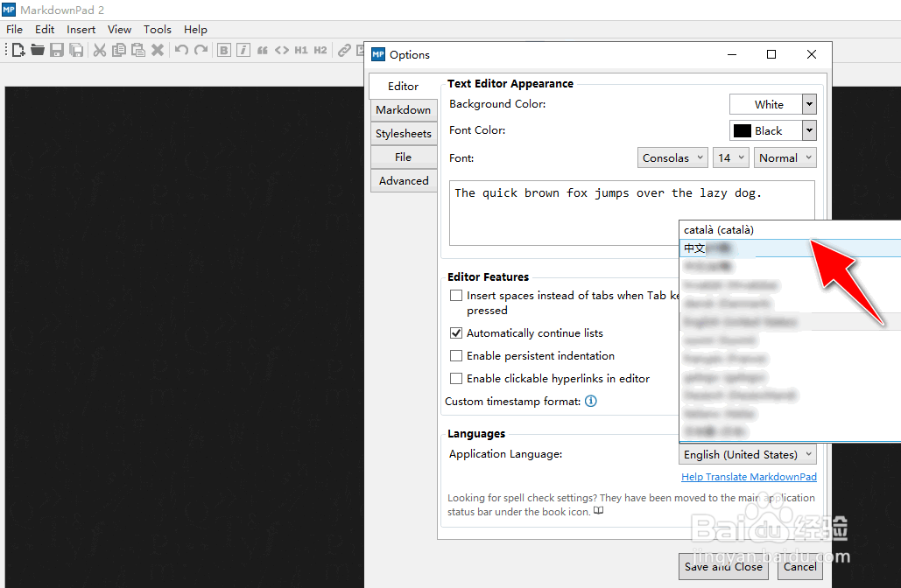Viewport: 901px width, 588px height.
Task: Open the font size 14 dropdown
Action: point(731,157)
